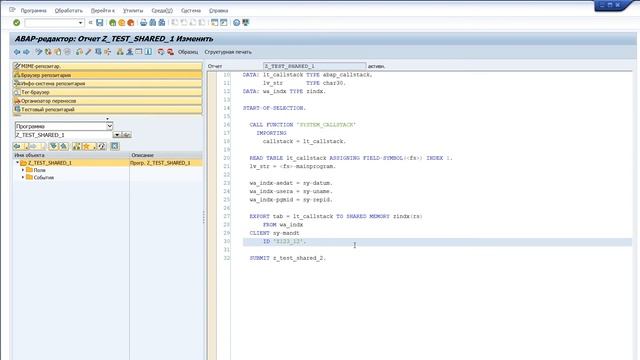The image size is (640, 360).
Task: Click the navigation panel back arrow icon
Action: click(x=17, y=146)
